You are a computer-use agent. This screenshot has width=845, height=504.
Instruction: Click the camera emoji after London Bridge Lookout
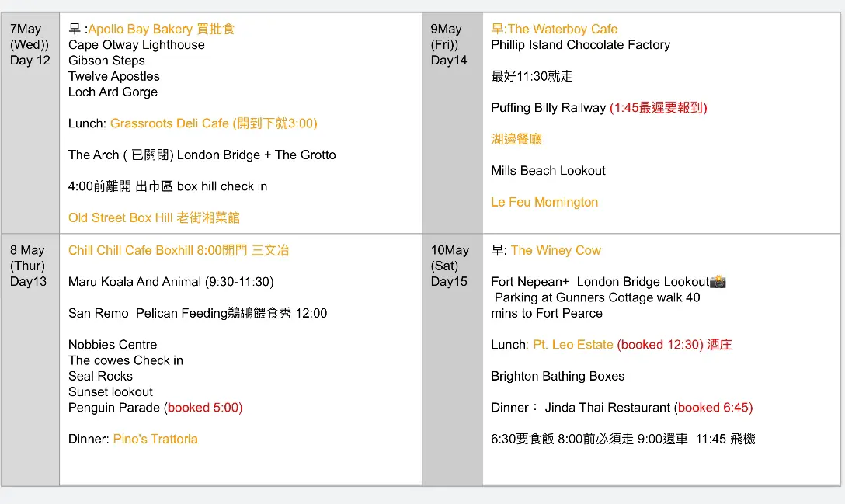[x=718, y=281]
